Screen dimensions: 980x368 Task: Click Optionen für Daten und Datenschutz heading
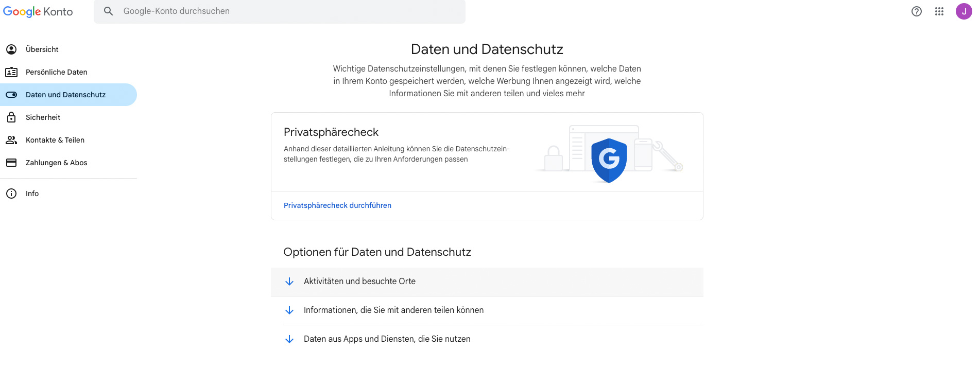[x=377, y=252]
